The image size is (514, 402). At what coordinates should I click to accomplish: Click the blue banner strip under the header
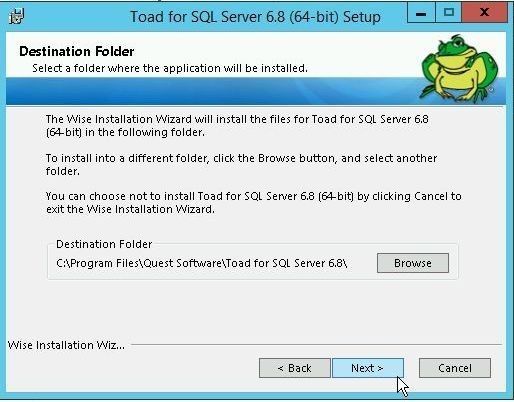[x=213, y=91]
